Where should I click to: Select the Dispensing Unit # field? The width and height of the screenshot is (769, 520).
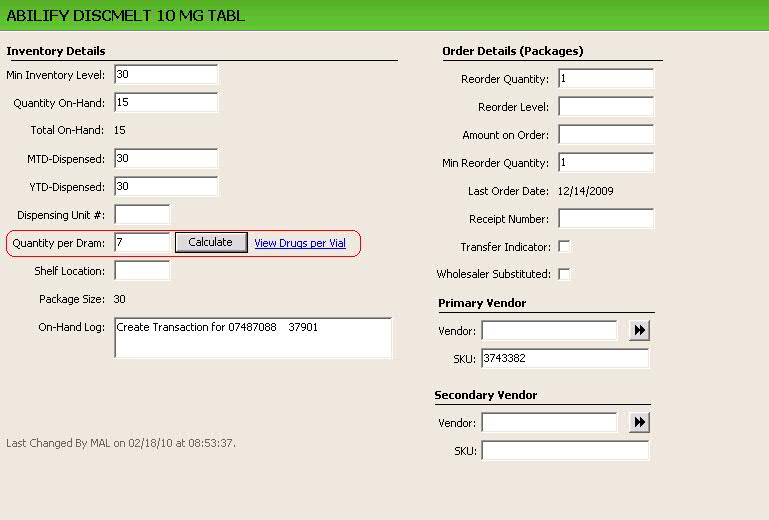pos(142,214)
